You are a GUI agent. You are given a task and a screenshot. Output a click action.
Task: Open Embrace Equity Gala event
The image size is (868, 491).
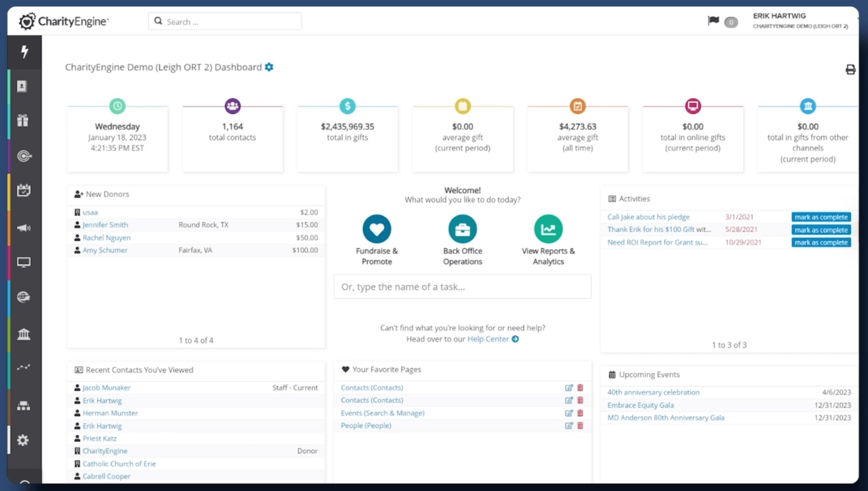tap(640, 405)
